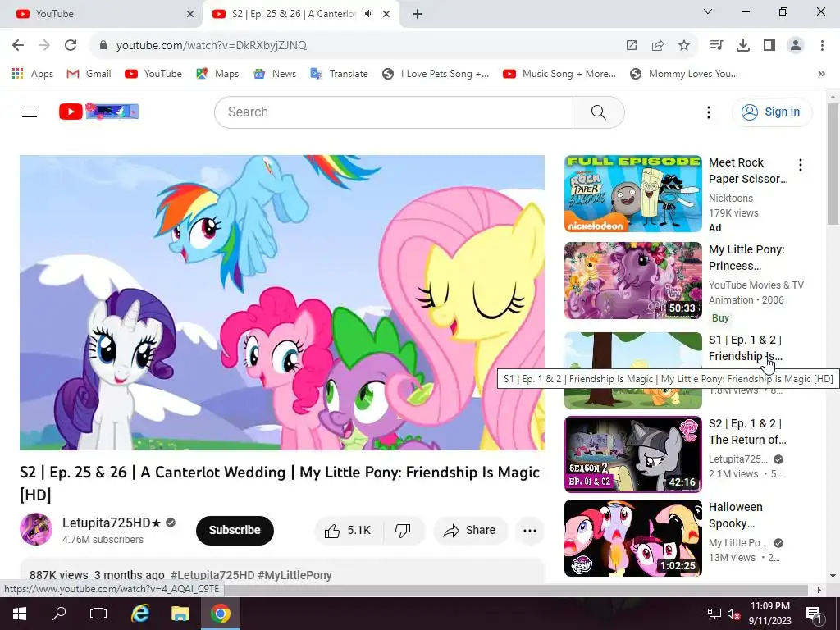Click the search magnifier button
This screenshot has height=630, width=840.
[598, 112]
